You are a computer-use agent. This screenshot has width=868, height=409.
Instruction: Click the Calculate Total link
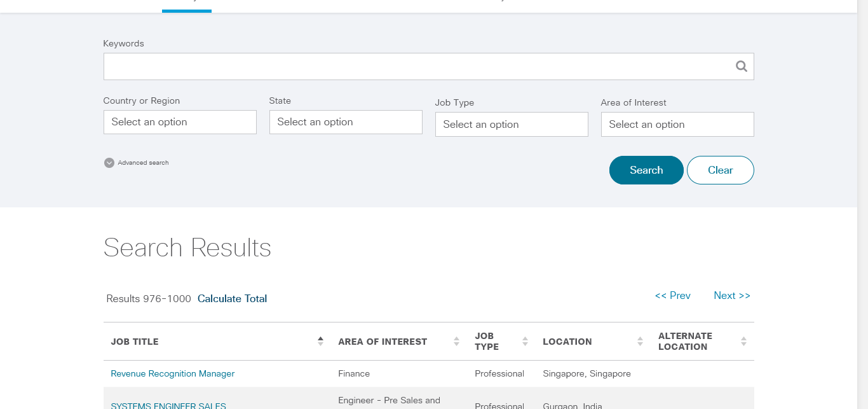tap(232, 299)
